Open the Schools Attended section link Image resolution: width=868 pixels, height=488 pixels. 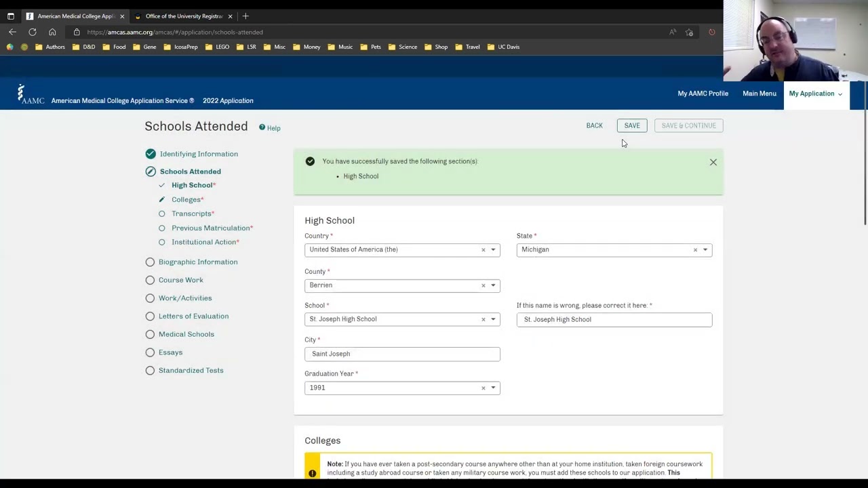[x=190, y=171]
